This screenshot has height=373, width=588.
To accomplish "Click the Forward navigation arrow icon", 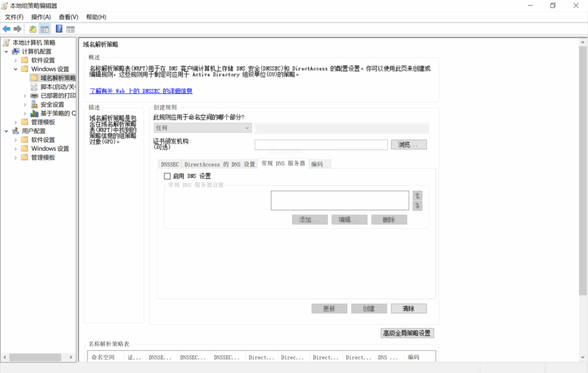I will 17,28.
